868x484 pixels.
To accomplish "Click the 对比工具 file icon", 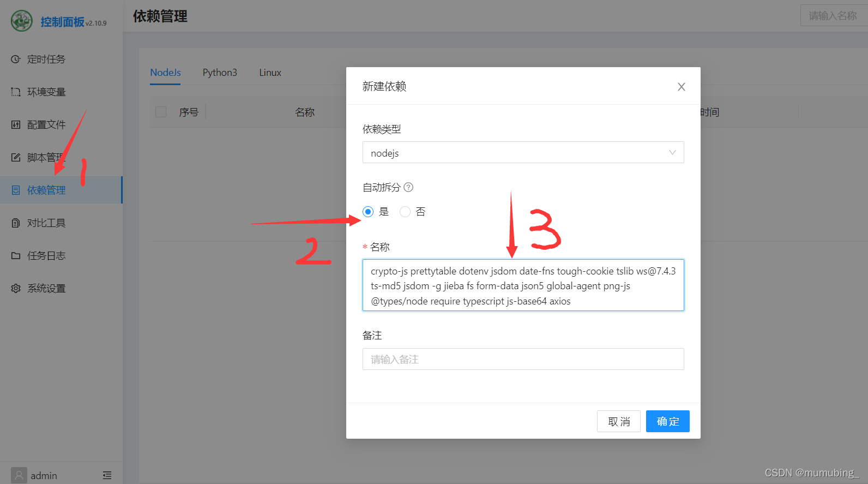I will (16, 223).
